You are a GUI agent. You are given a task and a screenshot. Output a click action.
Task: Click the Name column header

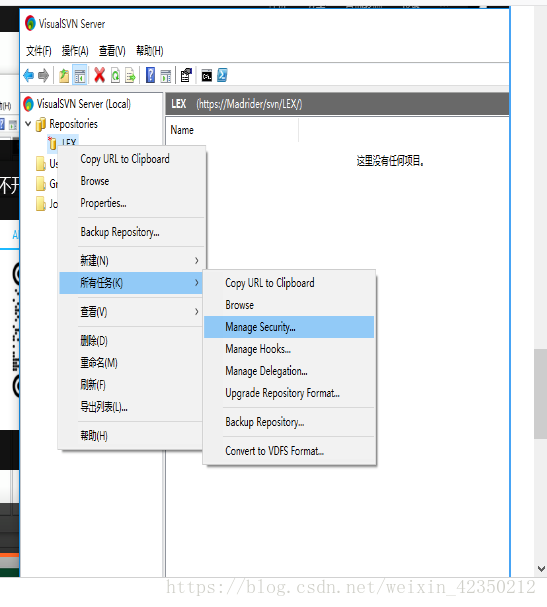[x=232, y=130]
